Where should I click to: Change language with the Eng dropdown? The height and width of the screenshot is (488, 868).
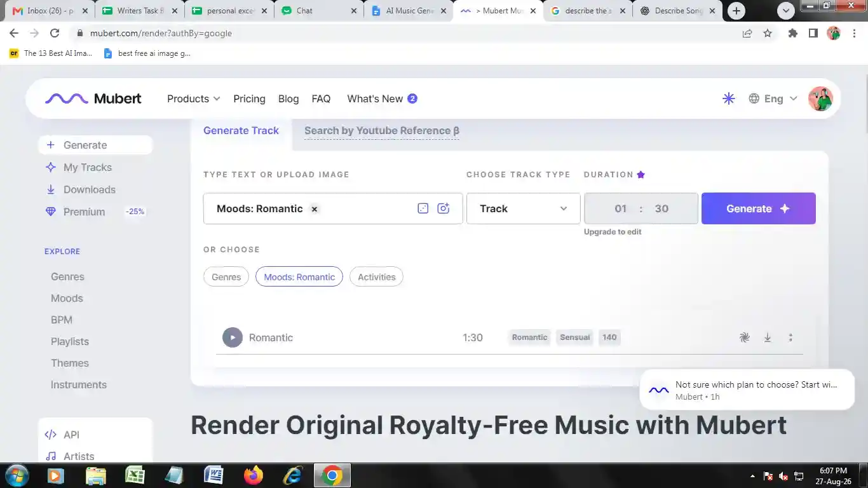[x=773, y=98]
